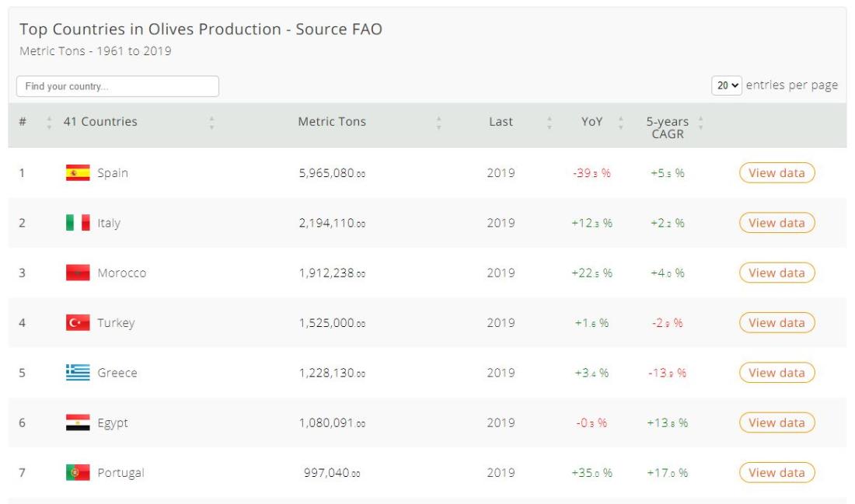855x504 pixels.
Task: Click Egypt's +13 % CAGR value
Action: pyautogui.click(x=668, y=423)
